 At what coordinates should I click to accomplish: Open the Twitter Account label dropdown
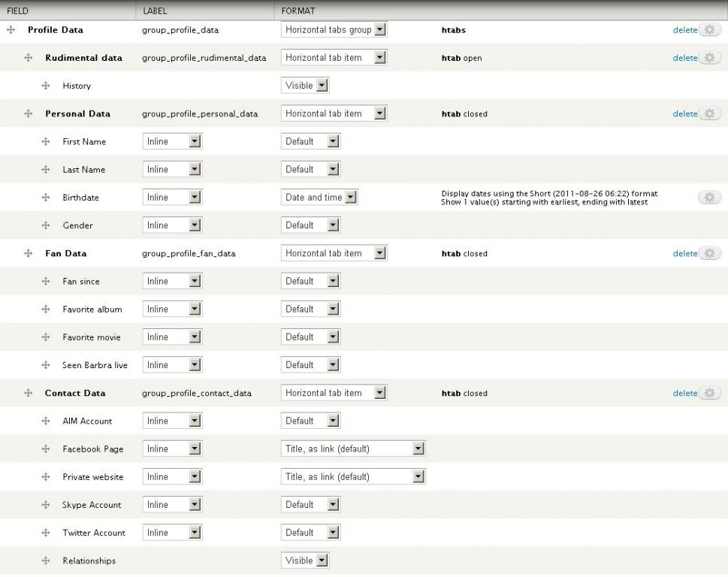click(x=173, y=533)
